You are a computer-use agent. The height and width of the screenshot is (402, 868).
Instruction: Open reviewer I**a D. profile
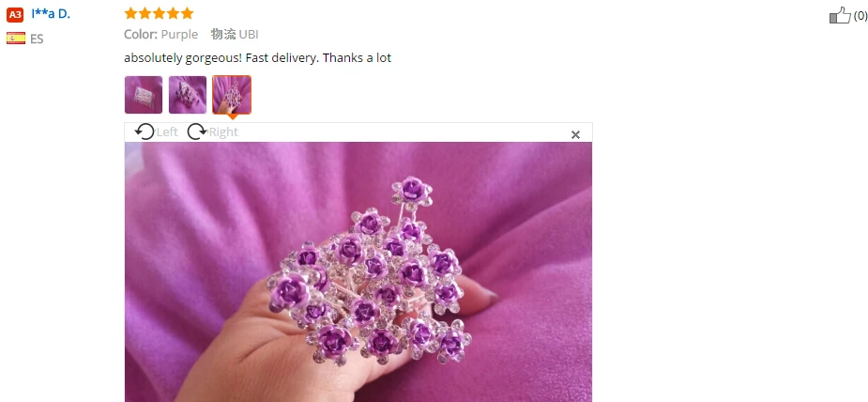coord(51,14)
